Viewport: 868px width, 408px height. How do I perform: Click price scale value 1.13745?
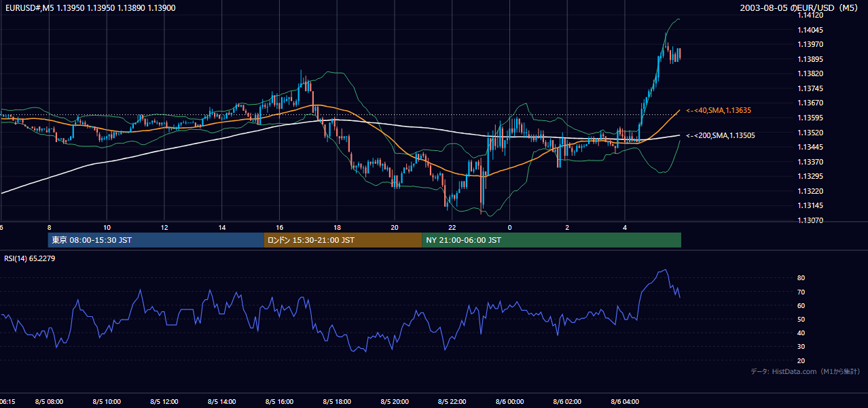811,88
